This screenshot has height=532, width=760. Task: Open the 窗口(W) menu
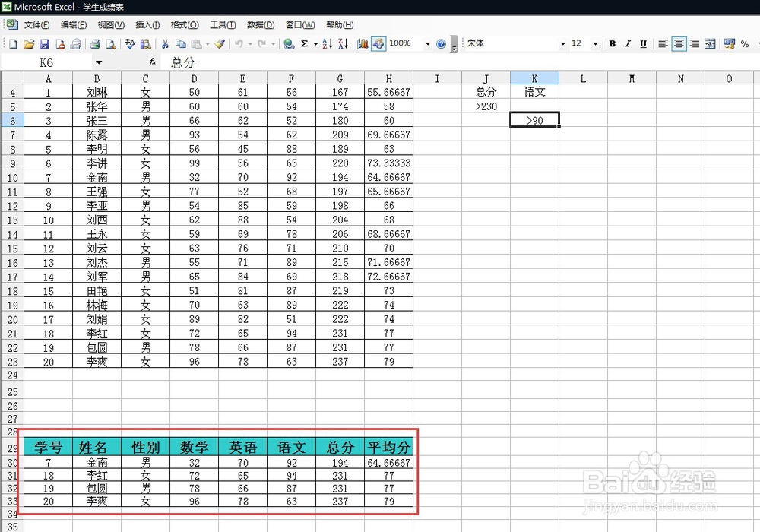click(300, 25)
